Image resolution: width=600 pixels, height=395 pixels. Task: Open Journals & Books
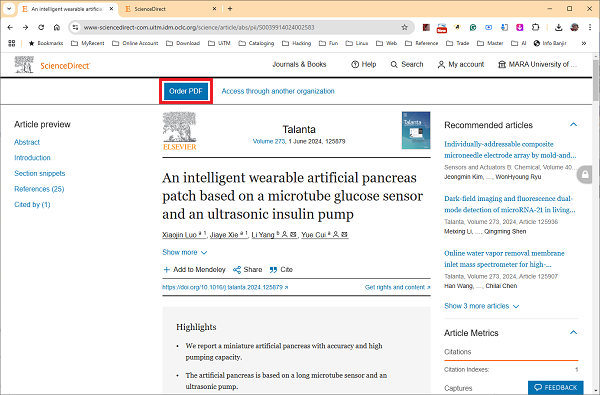pyautogui.click(x=299, y=64)
